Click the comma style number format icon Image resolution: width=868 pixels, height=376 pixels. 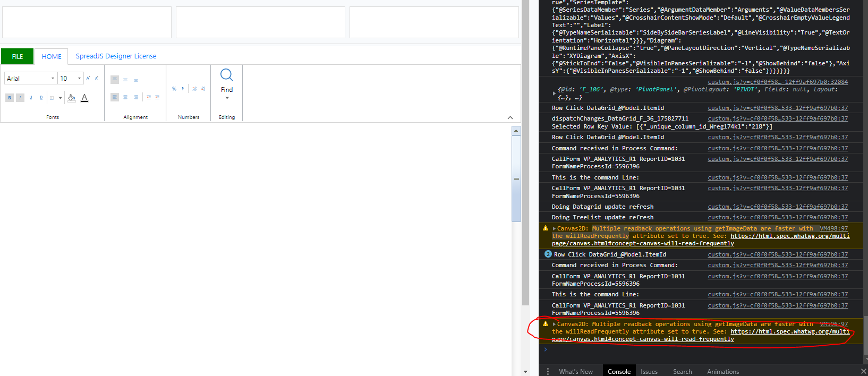(x=183, y=89)
